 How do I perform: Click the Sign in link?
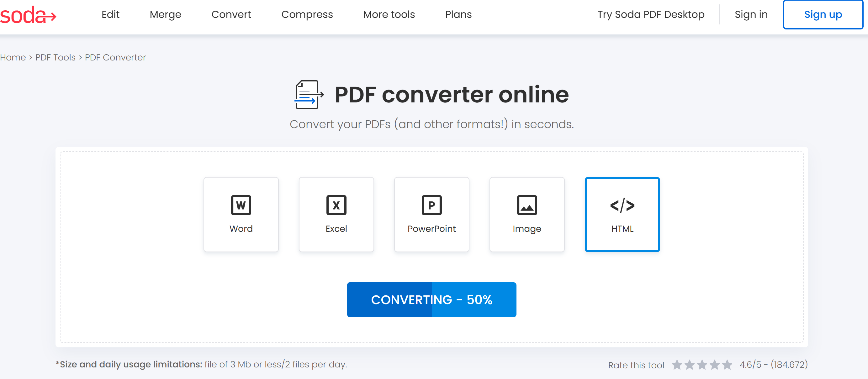(751, 14)
